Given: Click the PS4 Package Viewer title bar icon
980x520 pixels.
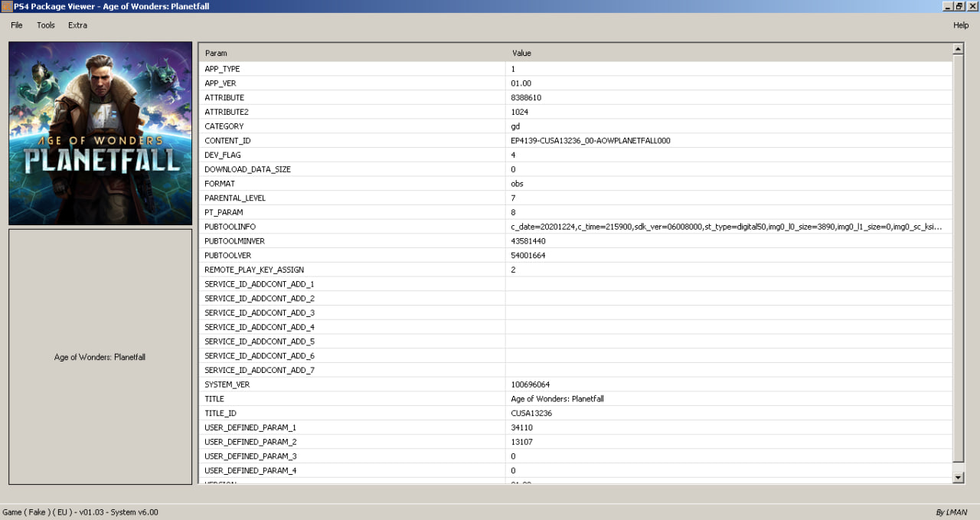Looking at the screenshot, I should coord(6,6).
